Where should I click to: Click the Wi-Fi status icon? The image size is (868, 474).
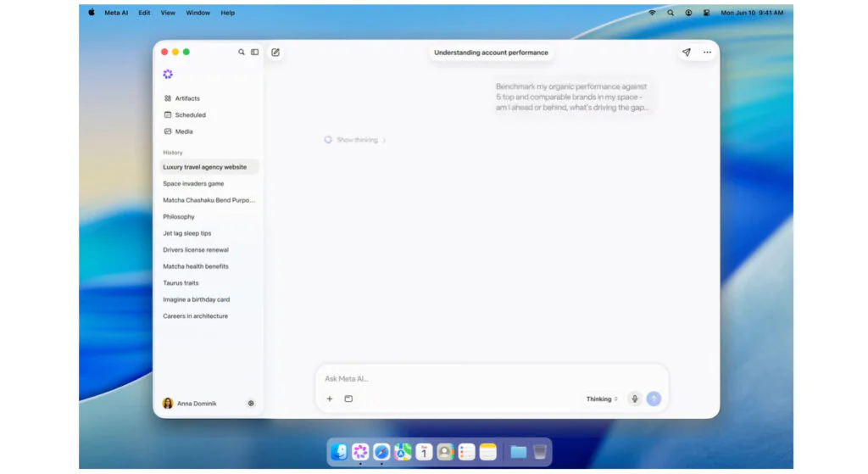coord(652,13)
